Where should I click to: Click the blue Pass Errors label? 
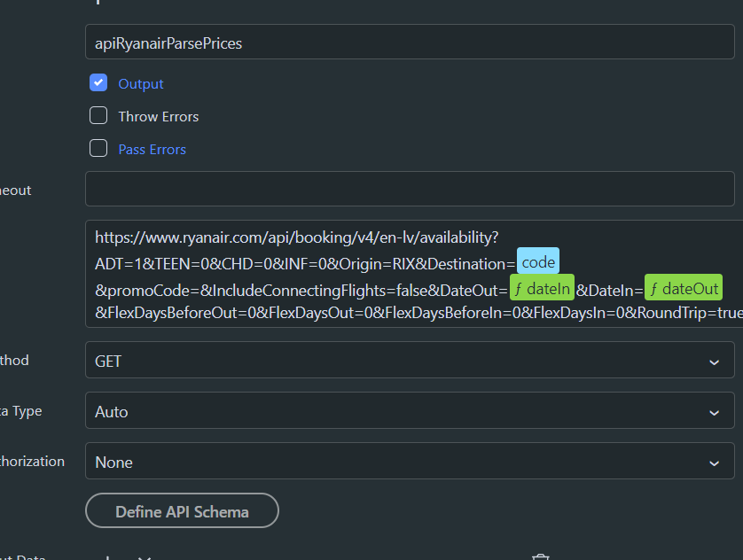[x=152, y=149]
